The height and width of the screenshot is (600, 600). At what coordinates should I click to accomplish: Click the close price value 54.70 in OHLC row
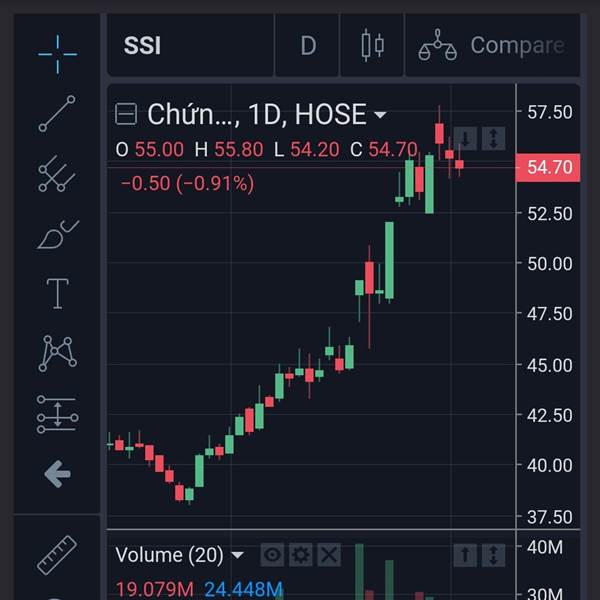click(393, 149)
